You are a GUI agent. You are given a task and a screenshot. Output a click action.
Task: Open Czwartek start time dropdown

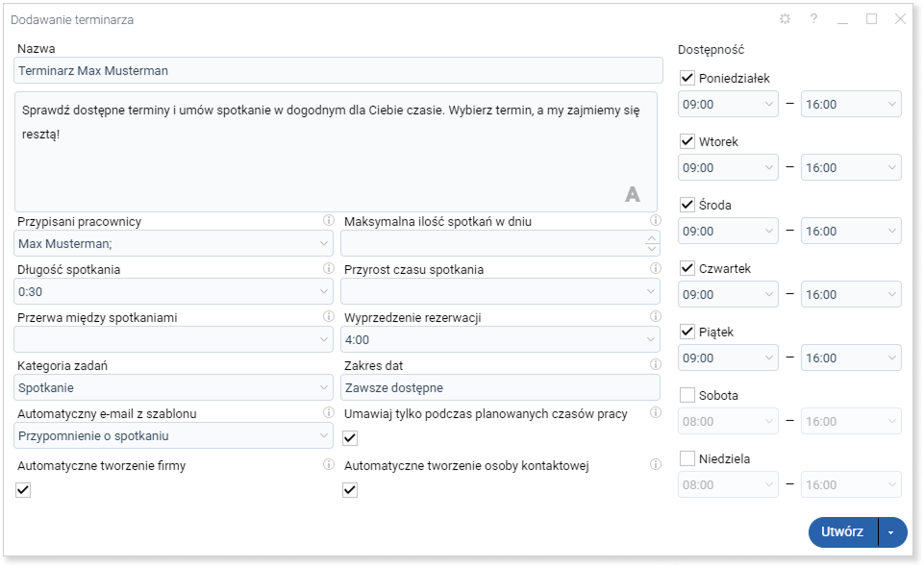pyautogui.click(x=728, y=294)
